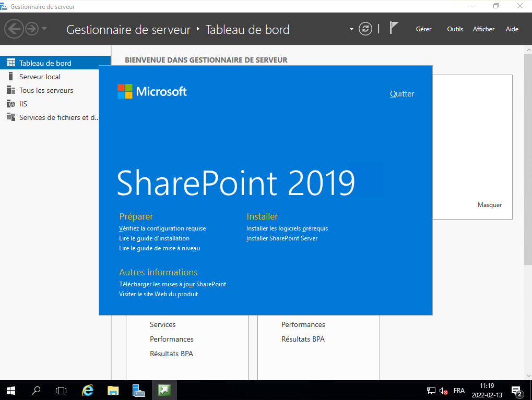Refresh the Server Manager dashboard
Screen dimensions: 532x400
click(x=365, y=29)
